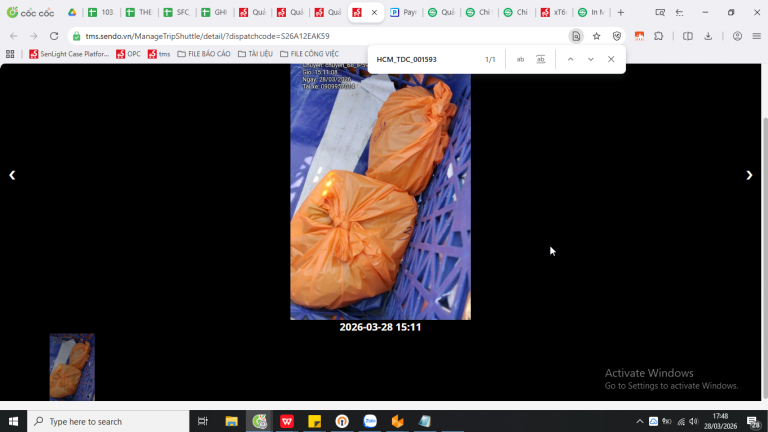Click the main orange bags photo
This screenshot has width=768, height=432.
[x=380, y=192]
